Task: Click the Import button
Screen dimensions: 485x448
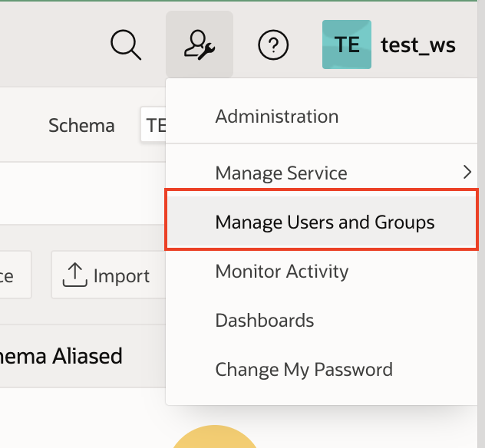Action: pos(108,275)
